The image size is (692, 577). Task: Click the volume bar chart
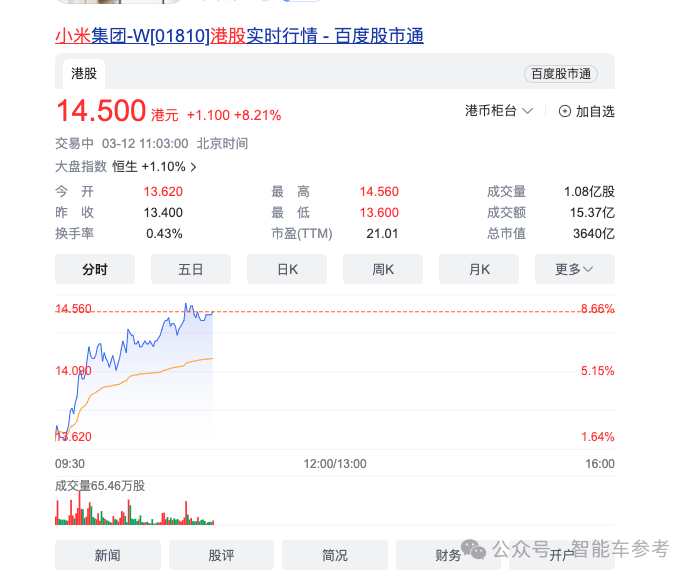(x=134, y=508)
